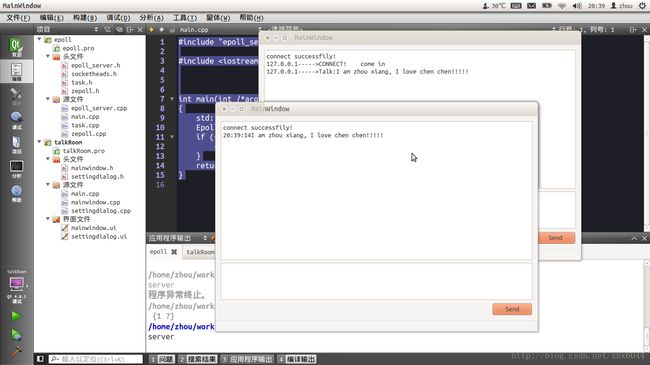Open the Build menu
Viewport: 650px width, 365px height.
(x=85, y=18)
